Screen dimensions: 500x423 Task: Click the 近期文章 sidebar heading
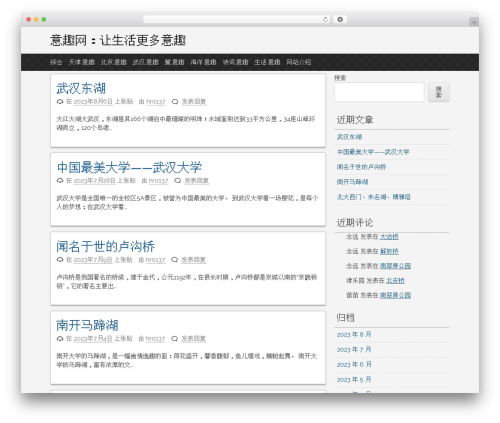point(355,120)
